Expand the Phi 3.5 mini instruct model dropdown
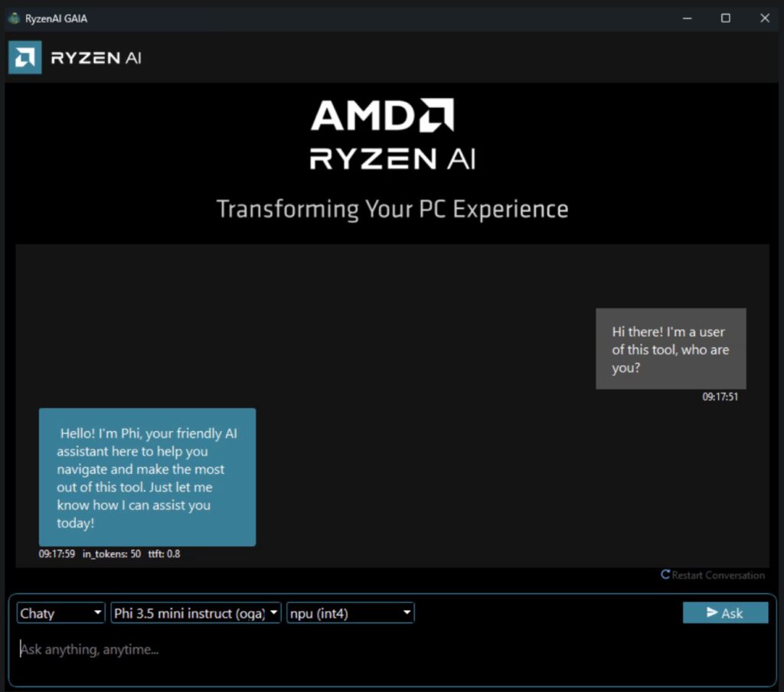 196,613
